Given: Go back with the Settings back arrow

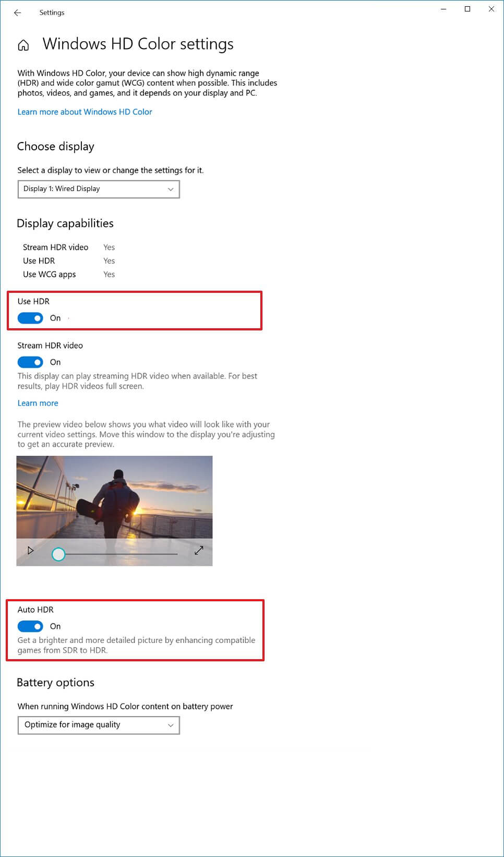Looking at the screenshot, I should (x=17, y=13).
